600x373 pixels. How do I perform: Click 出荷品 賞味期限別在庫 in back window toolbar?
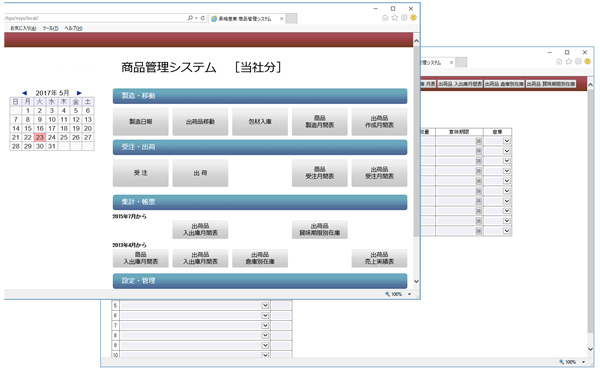(x=551, y=84)
